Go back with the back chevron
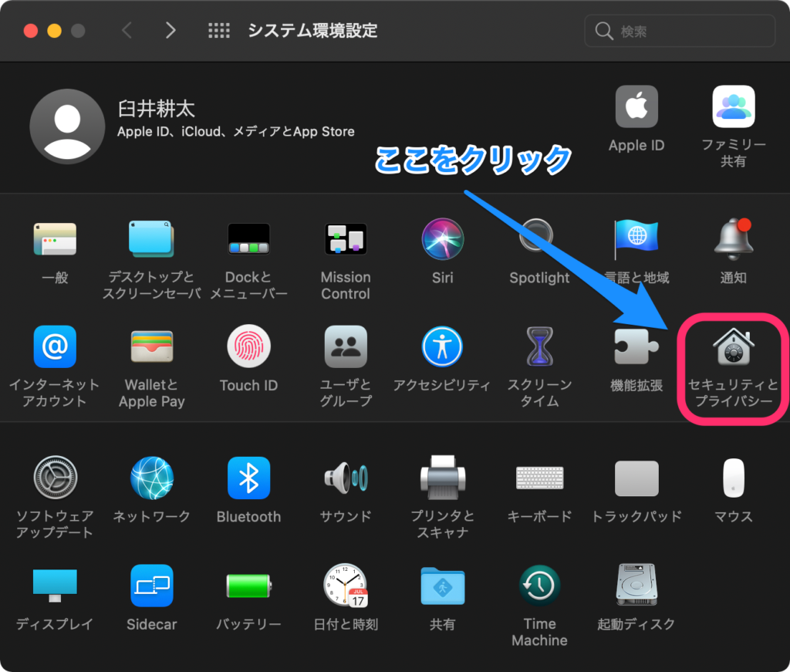Screen dimensions: 790x672 point(127,31)
